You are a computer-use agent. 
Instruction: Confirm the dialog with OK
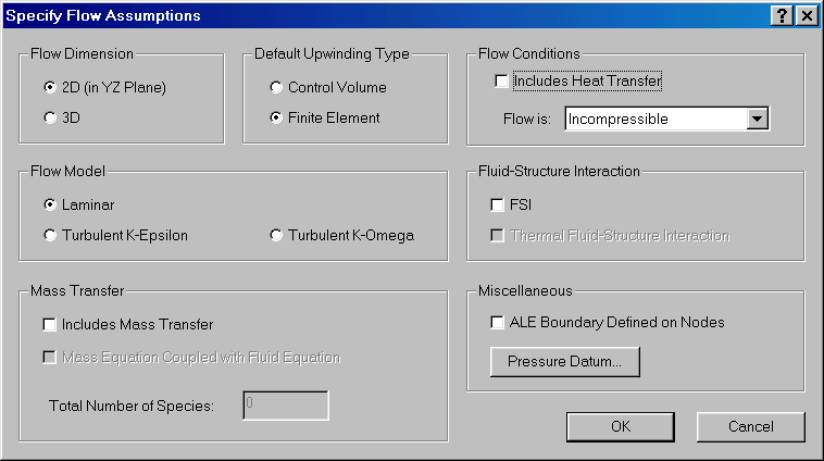tap(620, 426)
